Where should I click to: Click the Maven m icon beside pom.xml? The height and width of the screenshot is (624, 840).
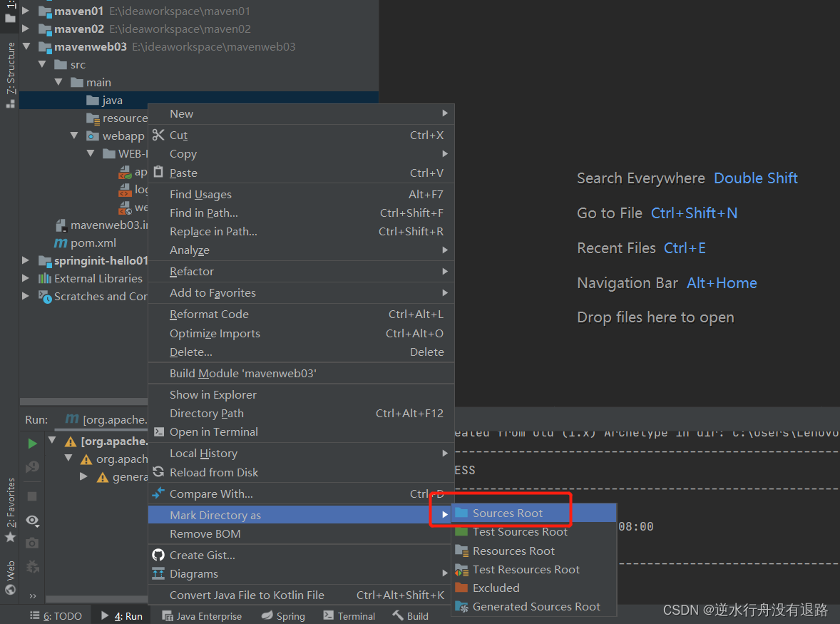click(x=61, y=242)
